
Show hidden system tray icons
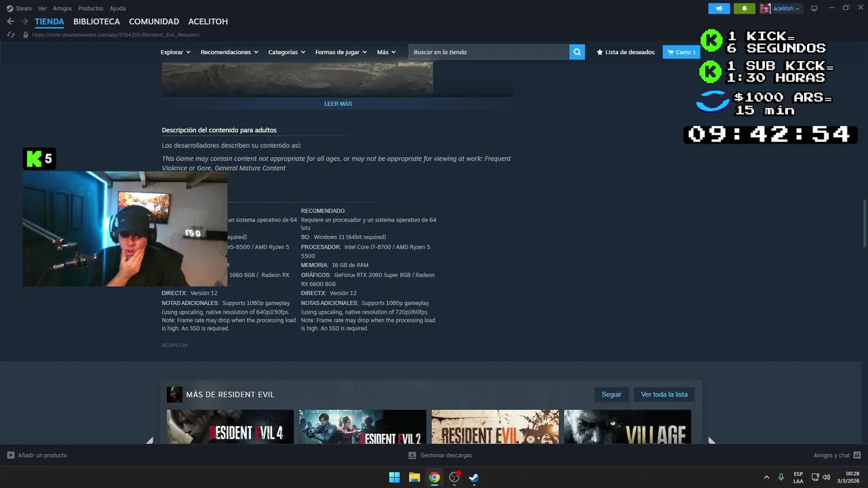(x=766, y=477)
